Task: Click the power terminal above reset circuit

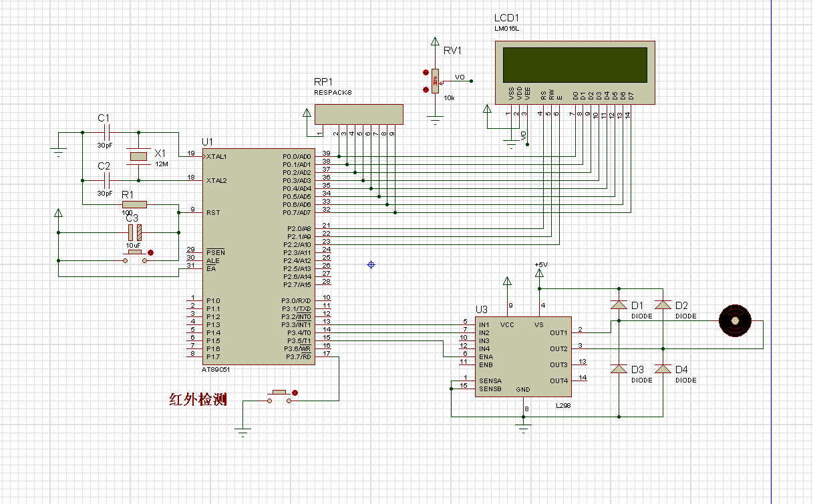Action: 59,213
